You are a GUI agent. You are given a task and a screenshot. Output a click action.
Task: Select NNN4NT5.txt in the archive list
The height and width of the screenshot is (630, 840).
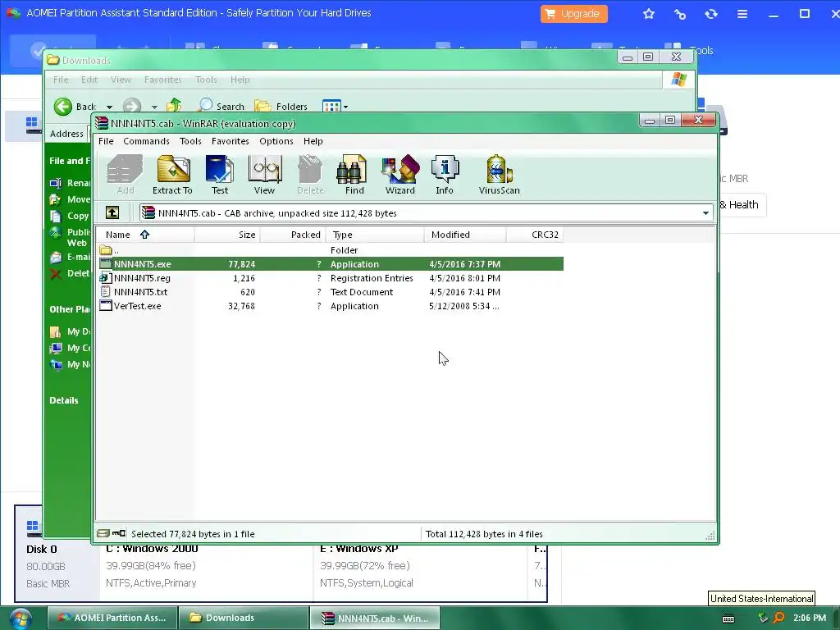point(330,292)
